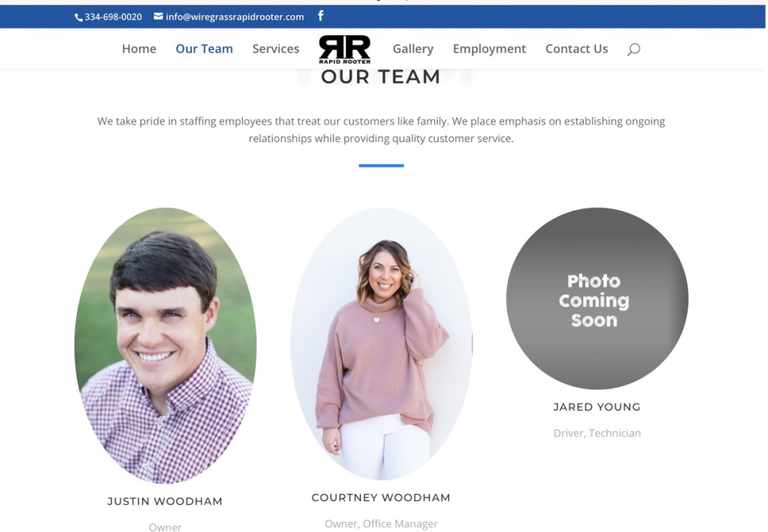
Task: Select the JARED YOUNG name text
Action: pos(597,407)
